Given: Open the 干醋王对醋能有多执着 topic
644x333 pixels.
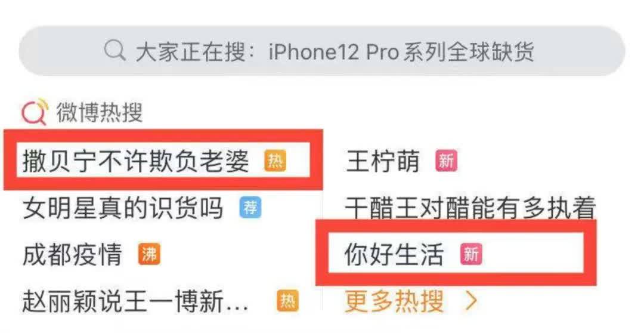Looking at the screenshot, I should coord(470,208).
